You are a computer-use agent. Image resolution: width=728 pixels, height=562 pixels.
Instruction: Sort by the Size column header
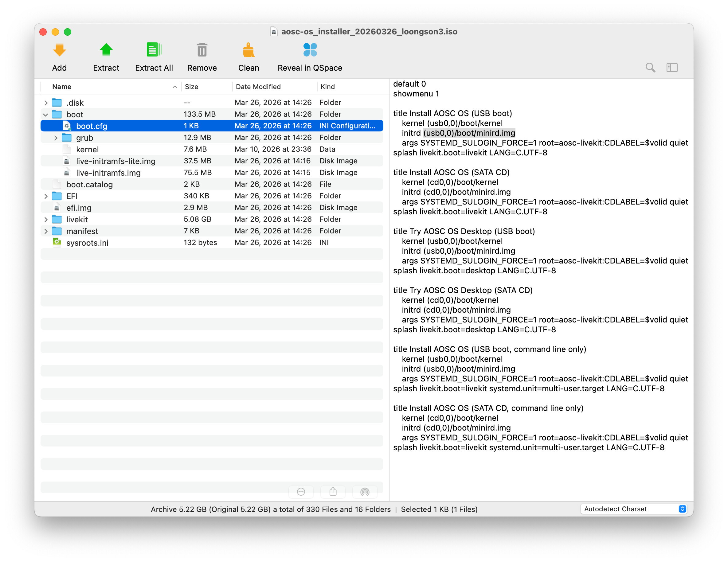point(192,87)
